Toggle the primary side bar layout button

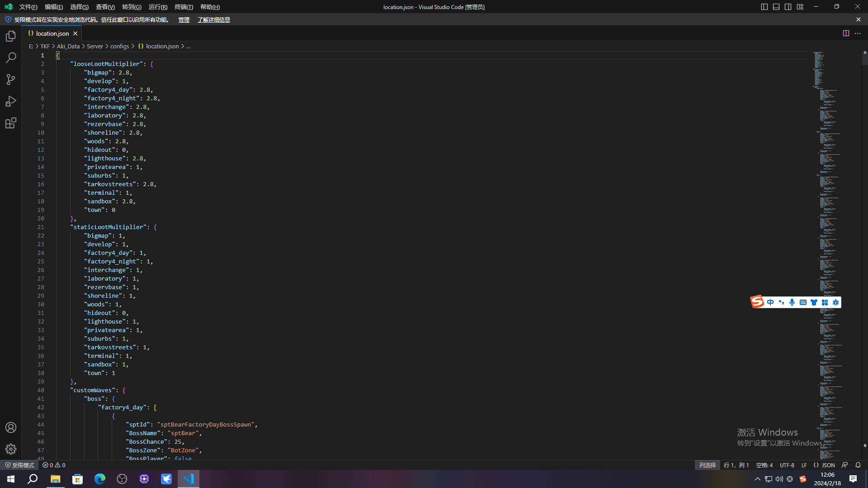pos(764,7)
